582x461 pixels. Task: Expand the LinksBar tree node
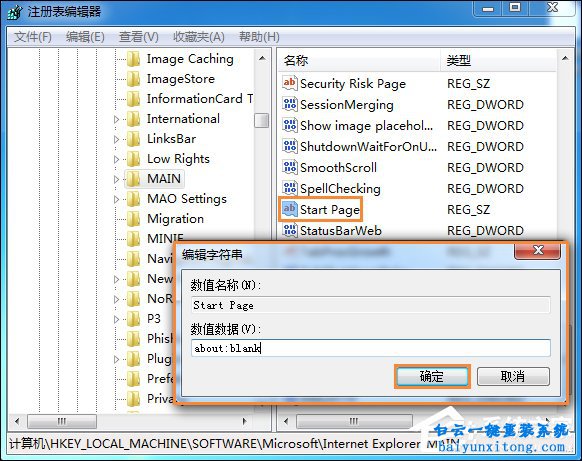point(117,140)
